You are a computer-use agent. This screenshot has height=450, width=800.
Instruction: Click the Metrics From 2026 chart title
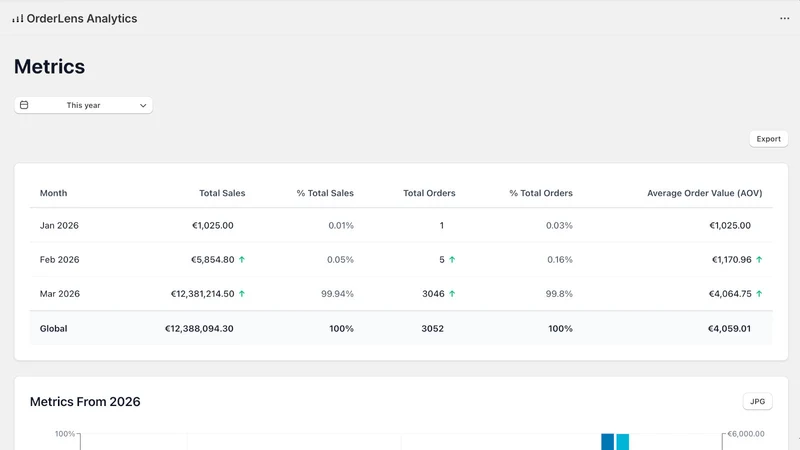point(85,402)
